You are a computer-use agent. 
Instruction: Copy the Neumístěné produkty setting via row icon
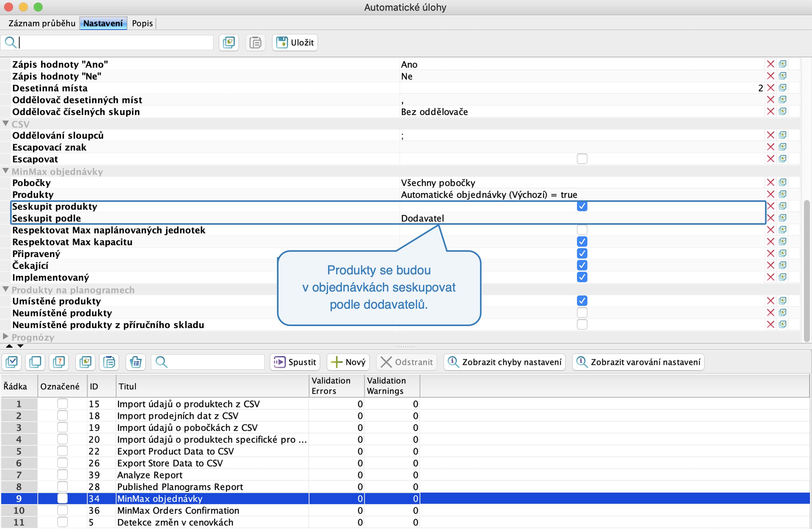click(x=783, y=313)
